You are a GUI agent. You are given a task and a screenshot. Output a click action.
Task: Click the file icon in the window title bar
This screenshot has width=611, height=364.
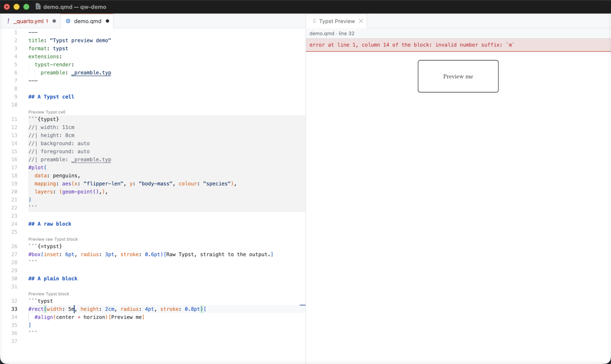[38, 7]
